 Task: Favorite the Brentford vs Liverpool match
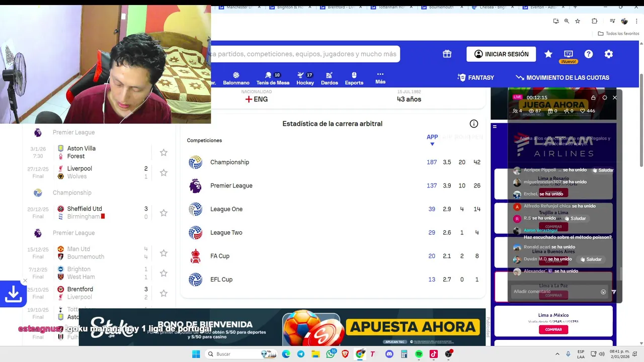(x=164, y=293)
